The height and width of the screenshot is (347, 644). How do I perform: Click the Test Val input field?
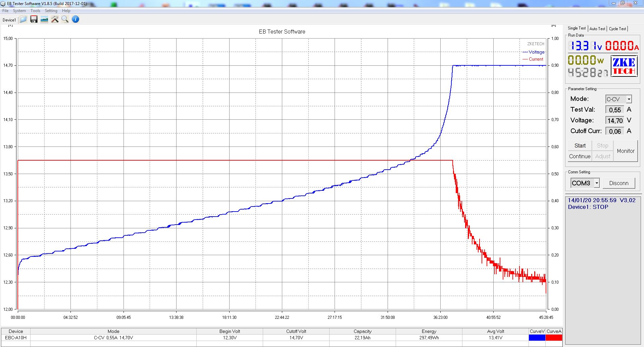614,110
